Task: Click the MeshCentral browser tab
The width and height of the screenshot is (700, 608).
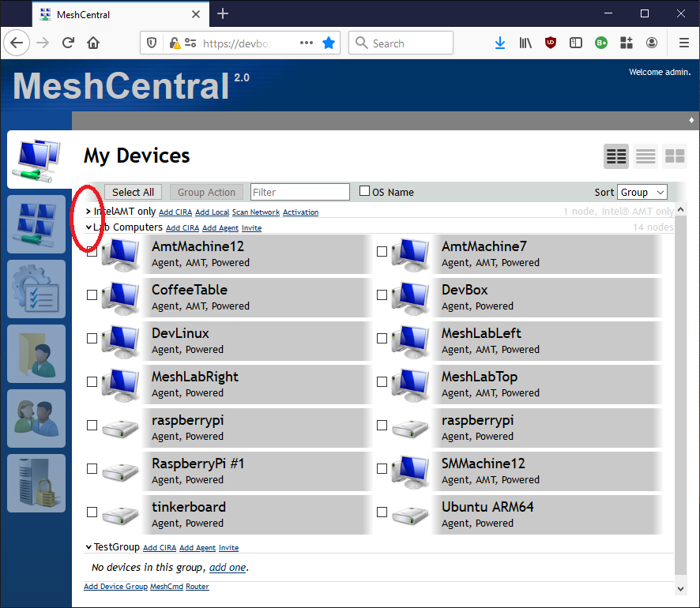Action: click(111, 13)
